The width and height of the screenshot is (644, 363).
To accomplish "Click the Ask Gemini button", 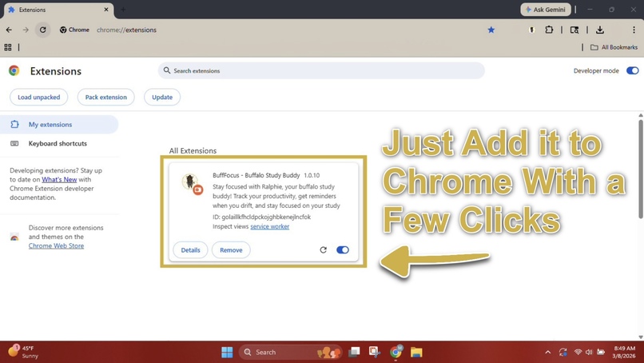I will coord(546,10).
